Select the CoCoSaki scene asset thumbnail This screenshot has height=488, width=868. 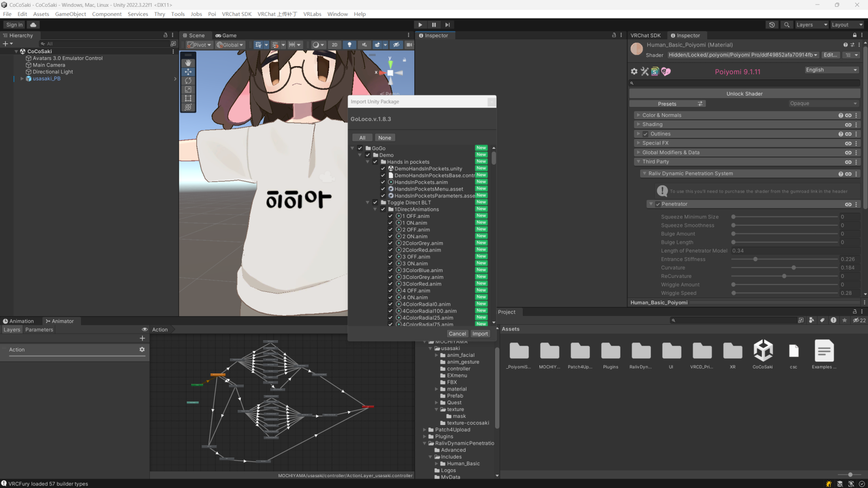click(763, 351)
